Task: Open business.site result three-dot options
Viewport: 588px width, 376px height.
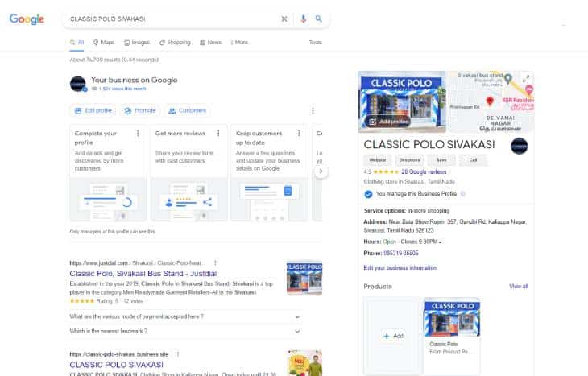Action: 178,354
